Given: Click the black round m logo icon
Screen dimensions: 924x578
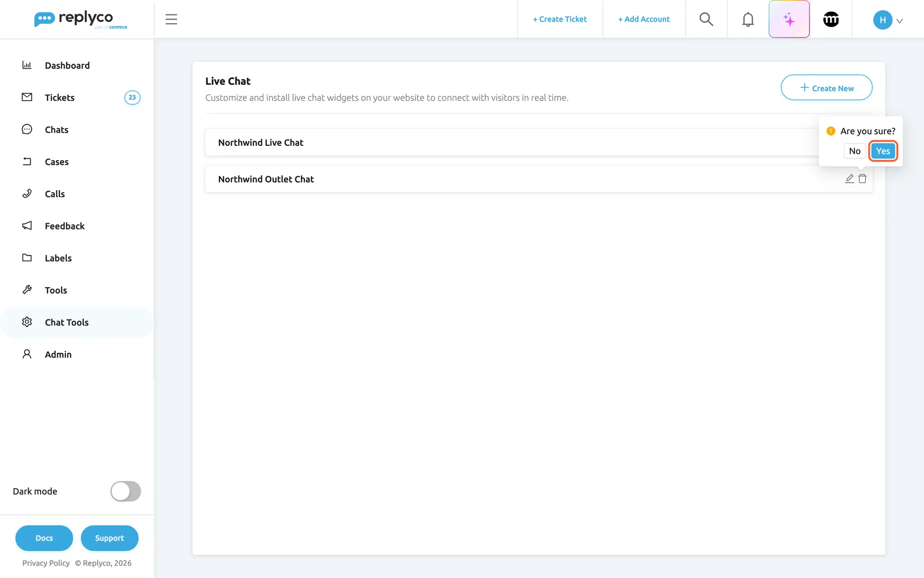Looking at the screenshot, I should (831, 19).
